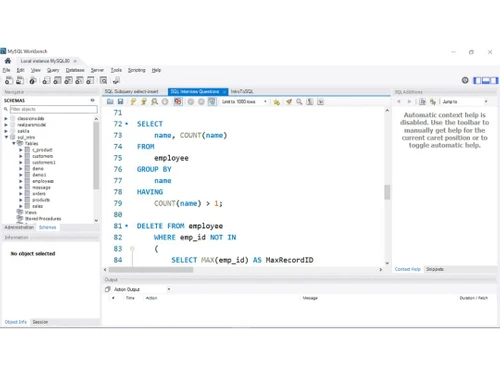Toggle auto-commit mode icon
The width and height of the screenshot is (500, 375).
pyautogui.click(x=212, y=102)
